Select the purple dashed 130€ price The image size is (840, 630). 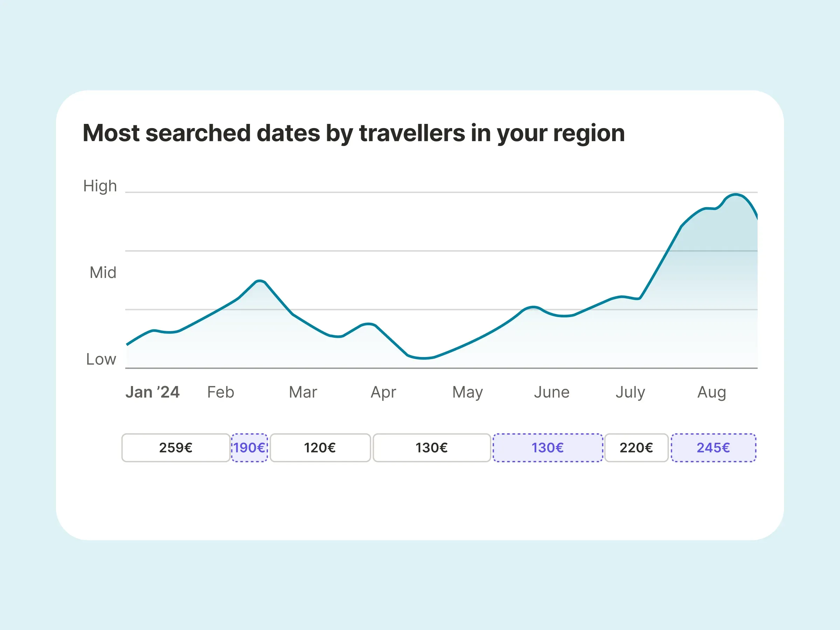[x=548, y=448]
